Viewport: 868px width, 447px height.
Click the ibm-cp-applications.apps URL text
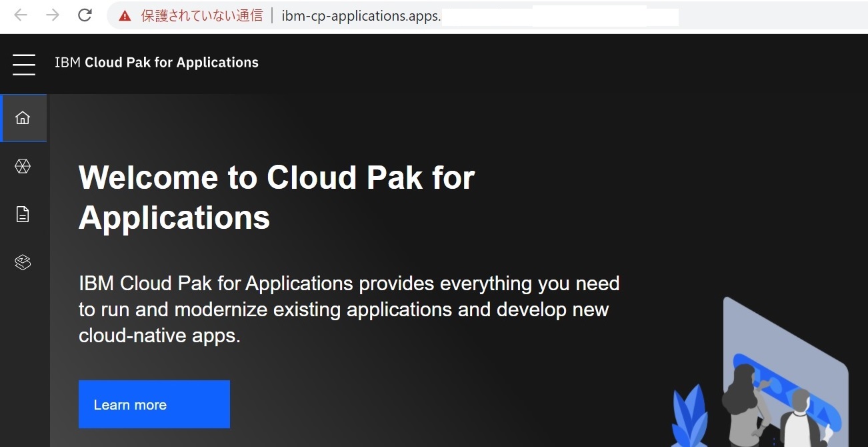361,15
